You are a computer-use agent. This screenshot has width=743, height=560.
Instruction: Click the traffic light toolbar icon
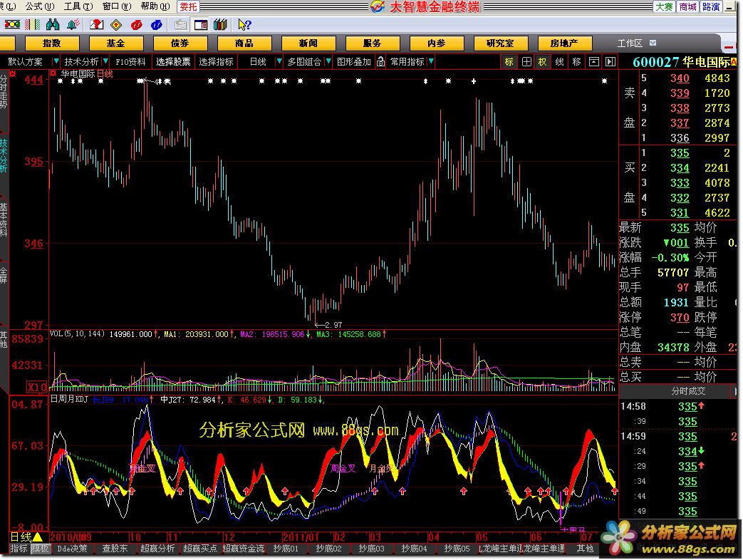pyautogui.click(x=12, y=25)
